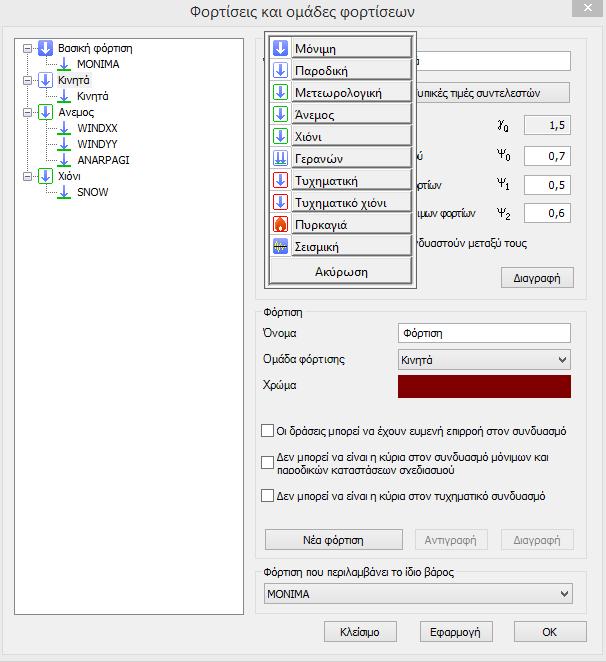Screen dimensions: 606x662
Task: Click the Άνεμος load type icon in popup
Action: (280, 114)
